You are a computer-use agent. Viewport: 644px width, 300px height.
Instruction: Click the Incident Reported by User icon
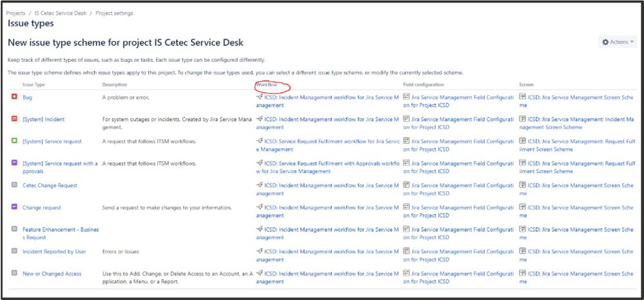pyautogui.click(x=14, y=251)
